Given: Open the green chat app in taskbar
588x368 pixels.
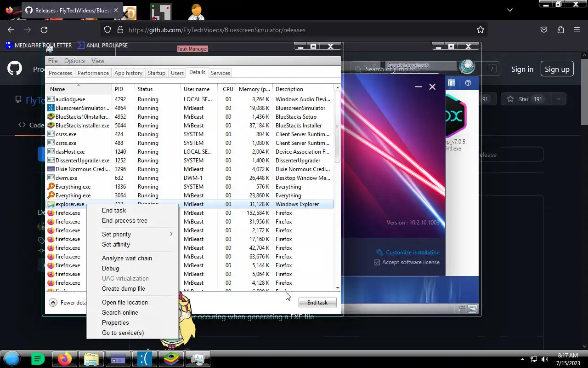Looking at the screenshot, I should [38, 359].
